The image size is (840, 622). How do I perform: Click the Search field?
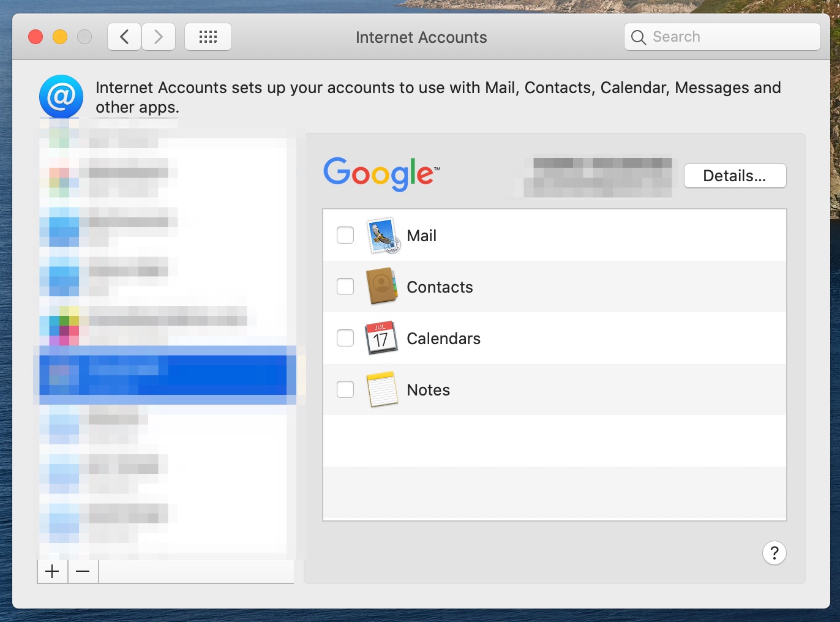point(722,37)
